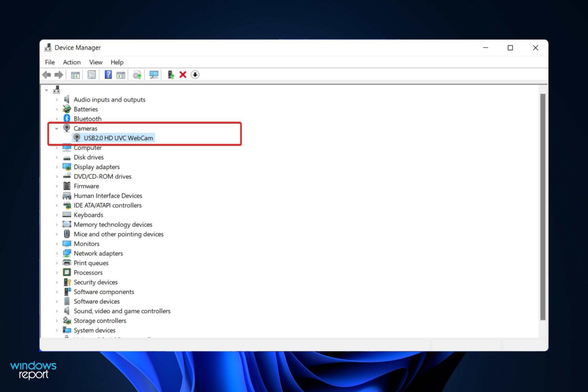Viewport: 588px width, 392px height.
Task: Click the uninstall device icon
Action: pos(184,74)
